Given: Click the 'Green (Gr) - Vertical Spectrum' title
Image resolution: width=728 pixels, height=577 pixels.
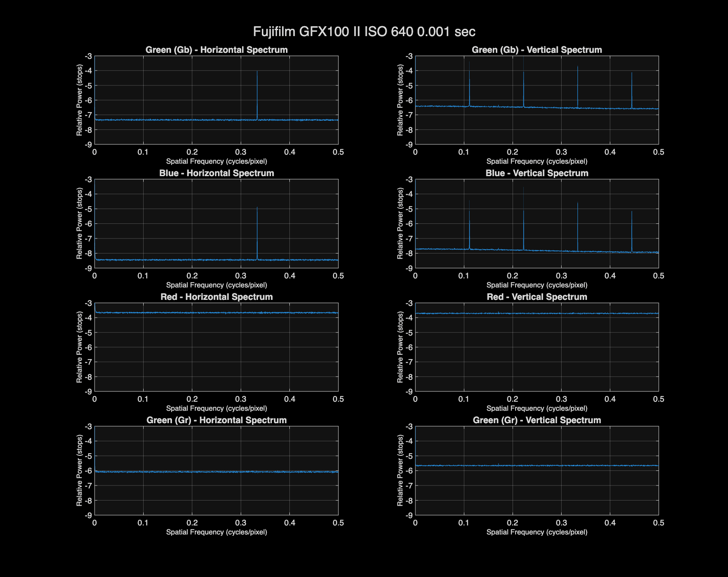Looking at the screenshot, I should click(537, 420).
